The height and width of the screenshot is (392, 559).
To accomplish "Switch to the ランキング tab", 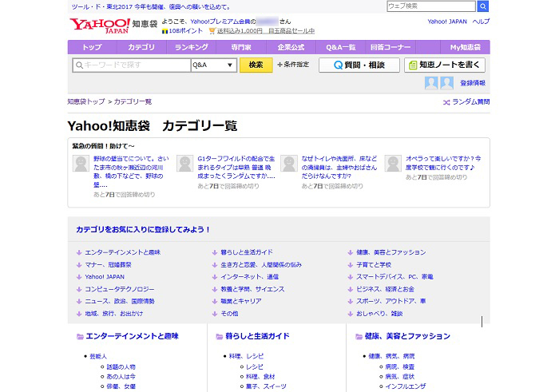I will click(x=192, y=47).
